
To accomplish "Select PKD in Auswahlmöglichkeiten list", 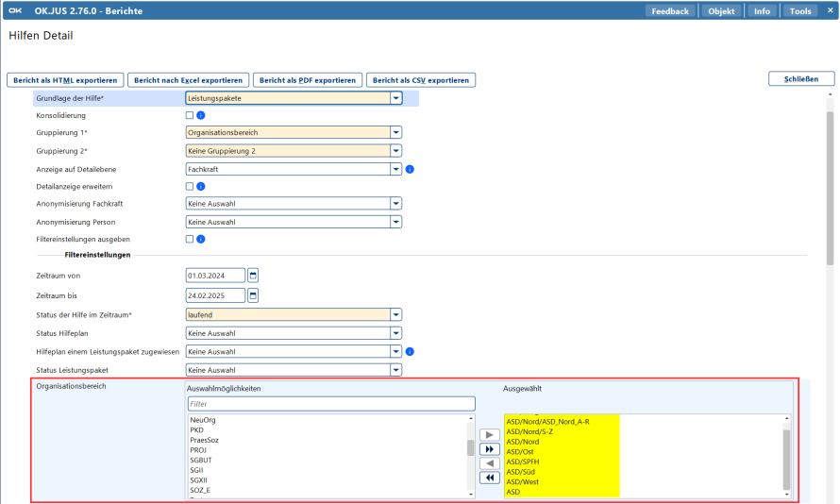I will click(x=196, y=430).
